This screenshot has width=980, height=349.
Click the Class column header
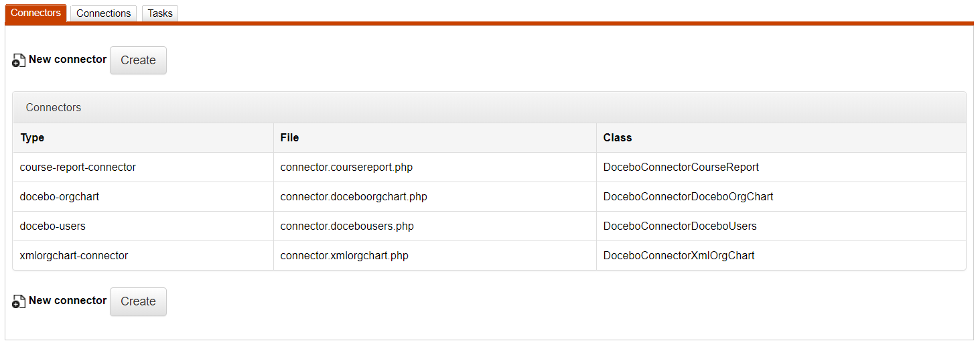[617, 137]
